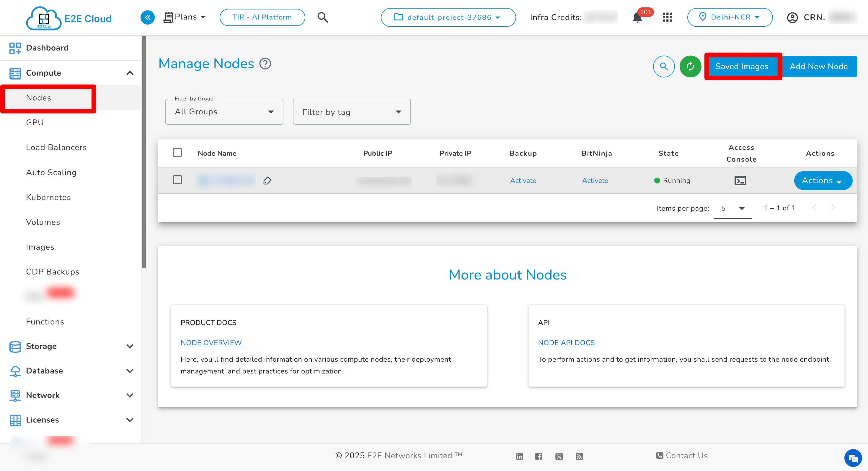Open Load Balancers page
Viewport: 868px width, 471px height.
(56, 147)
